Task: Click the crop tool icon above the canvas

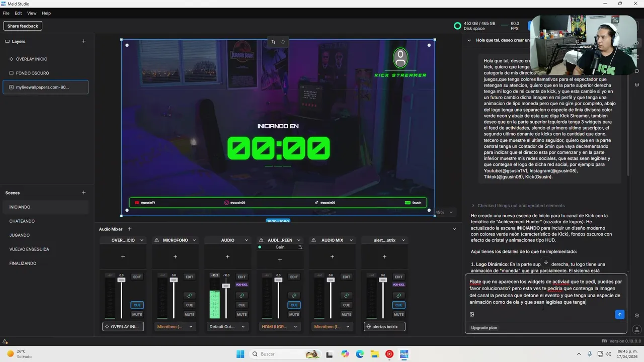Action: (273, 42)
